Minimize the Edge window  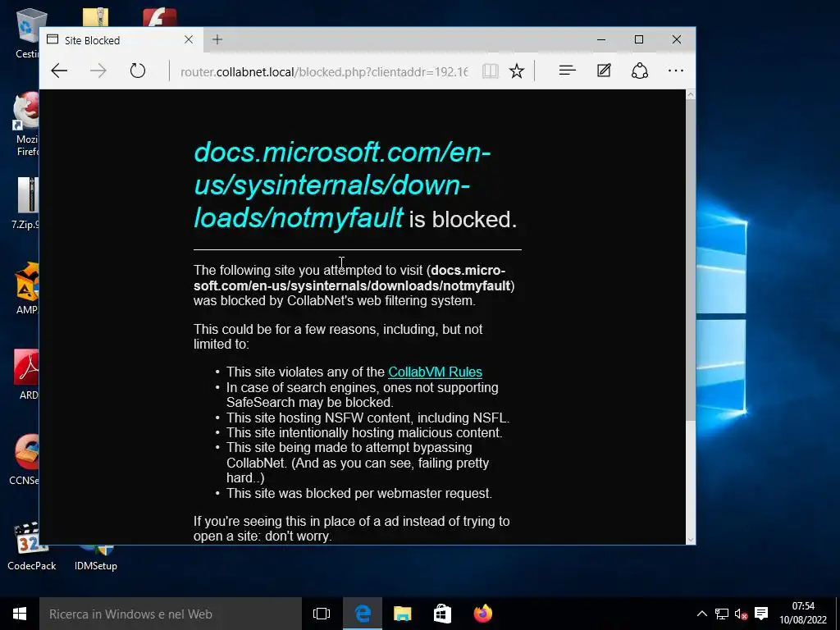coord(601,39)
